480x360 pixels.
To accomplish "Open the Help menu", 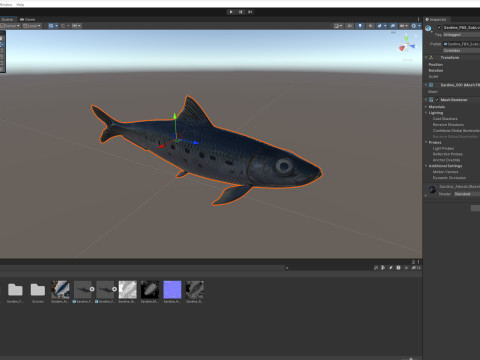I will point(20,5).
